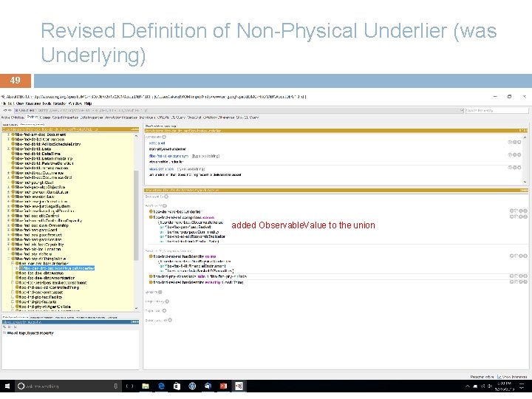Toggle the Show Inferences checkbox
The width and height of the screenshot is (532, 399).
pos(499,377)
